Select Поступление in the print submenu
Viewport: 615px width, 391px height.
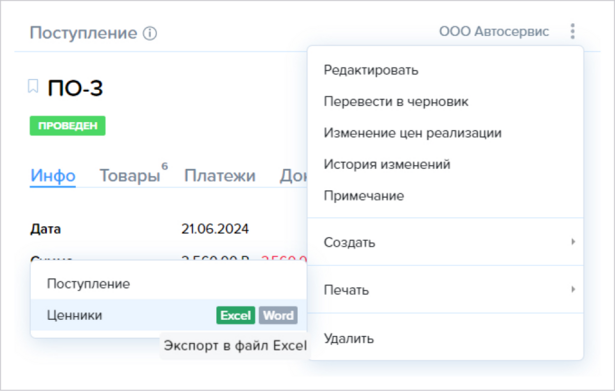169,284
